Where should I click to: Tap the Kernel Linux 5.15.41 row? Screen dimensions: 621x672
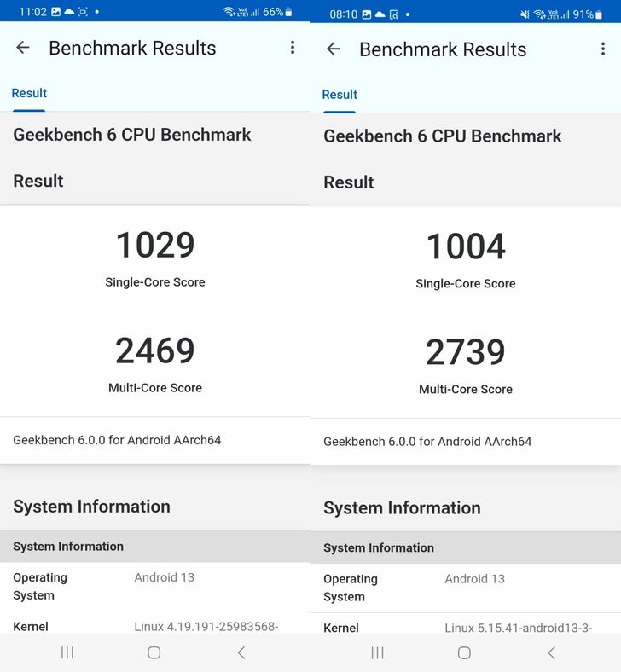point(466,623)
